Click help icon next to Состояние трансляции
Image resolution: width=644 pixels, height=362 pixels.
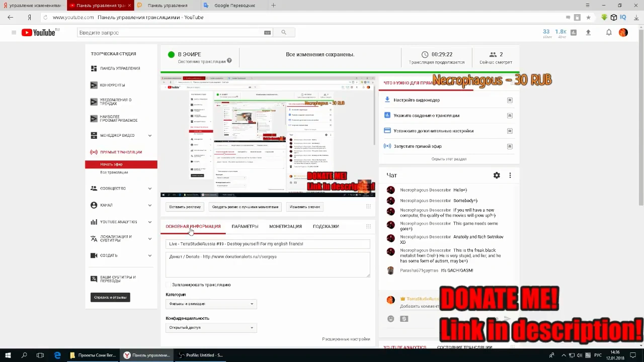229,61
